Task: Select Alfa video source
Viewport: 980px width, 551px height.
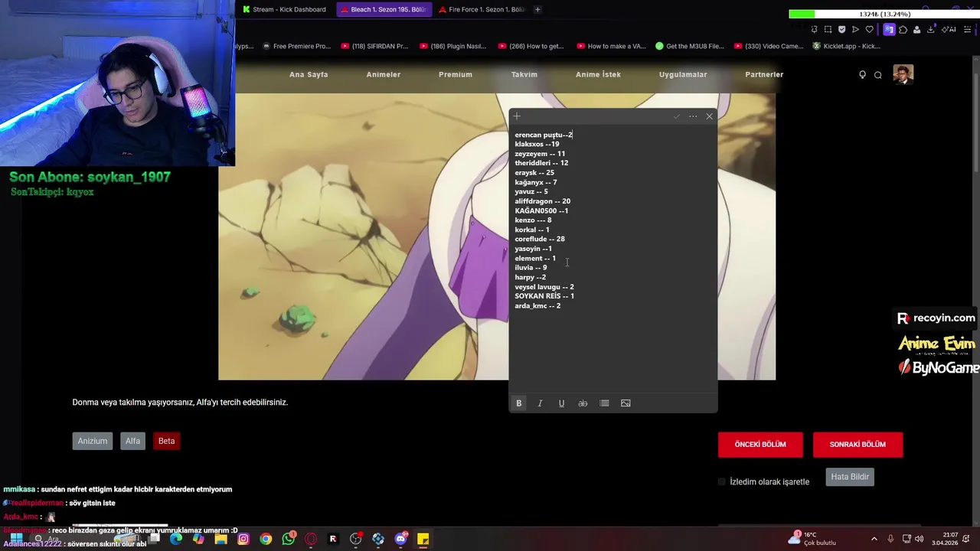Action: pos(132,441)
